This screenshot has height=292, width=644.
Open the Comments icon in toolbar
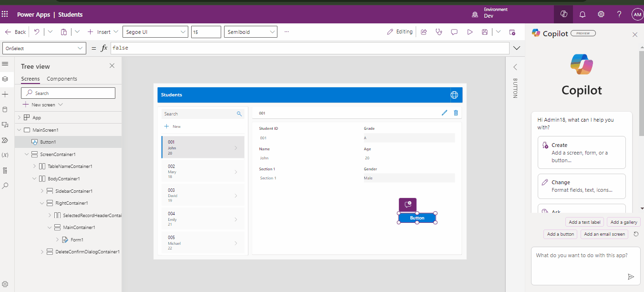(x=454, y=32)
